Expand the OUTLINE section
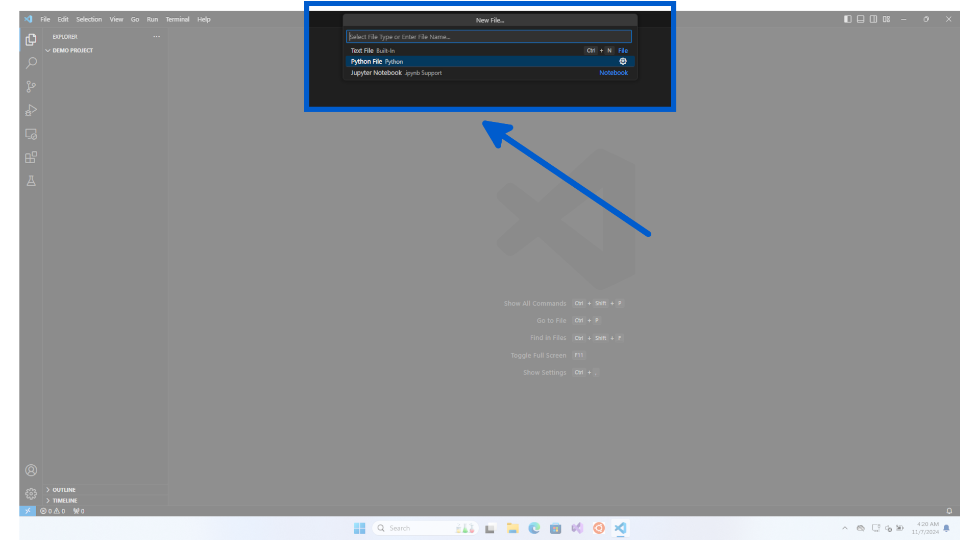 coord(63,489)
